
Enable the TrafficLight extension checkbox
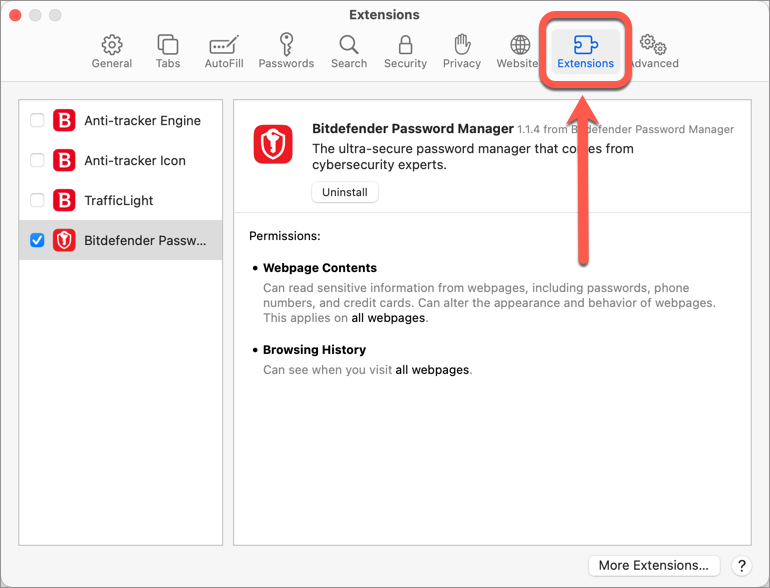[37, 200]
